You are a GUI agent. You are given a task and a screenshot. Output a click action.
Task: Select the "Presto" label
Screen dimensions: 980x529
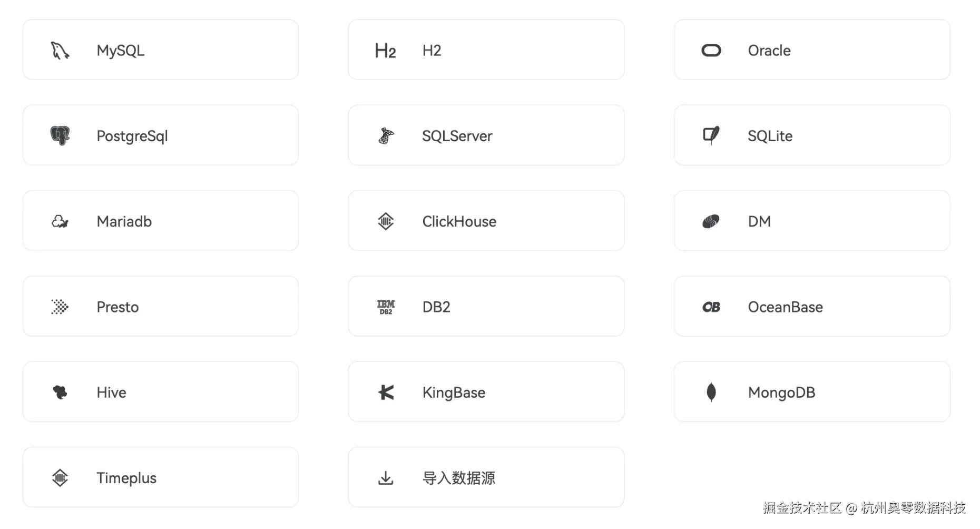[117, 307]
